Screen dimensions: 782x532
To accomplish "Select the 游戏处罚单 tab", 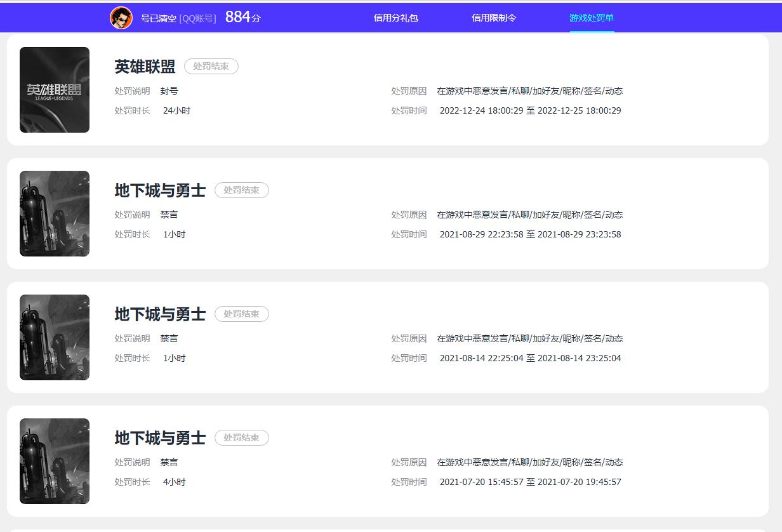I will tap(592, 18).
